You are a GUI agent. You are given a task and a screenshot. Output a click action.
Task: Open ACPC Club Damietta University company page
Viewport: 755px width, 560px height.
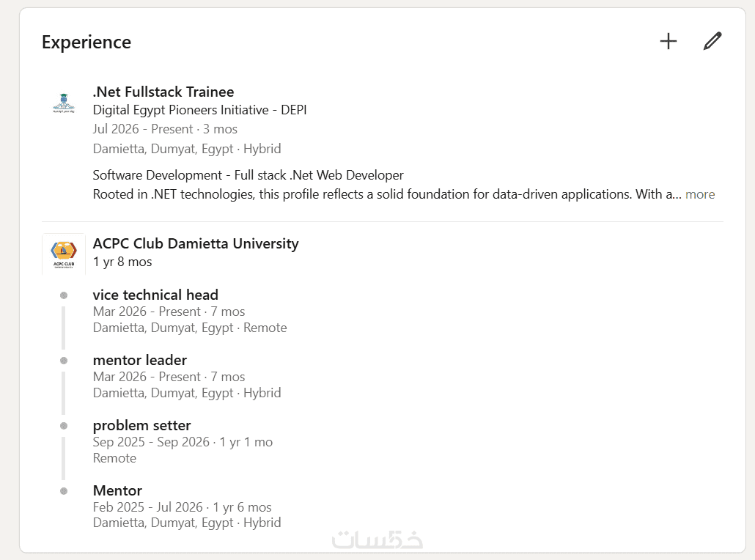click(196, 243)
